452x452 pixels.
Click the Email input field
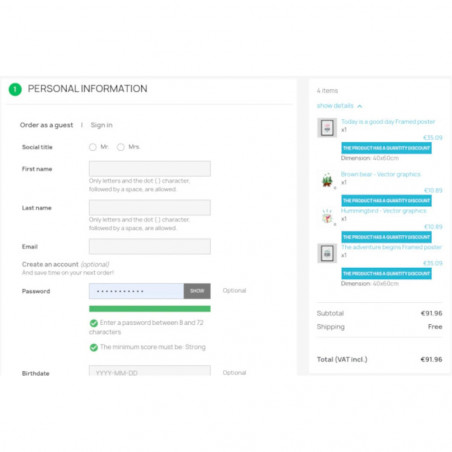[150, 247]
